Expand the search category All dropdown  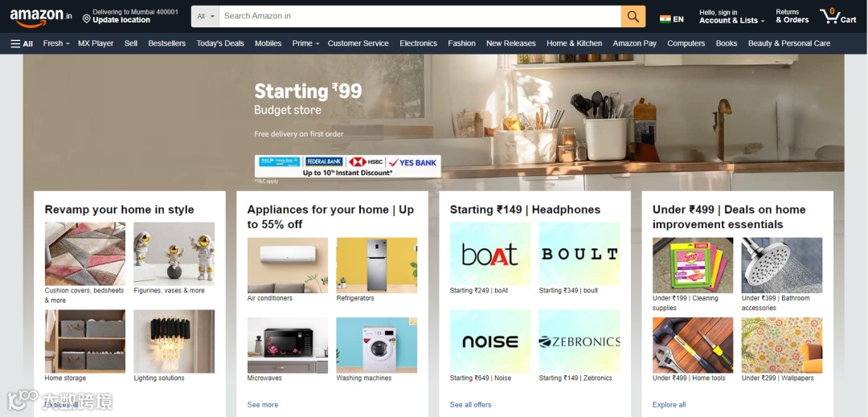click(206, 16)
